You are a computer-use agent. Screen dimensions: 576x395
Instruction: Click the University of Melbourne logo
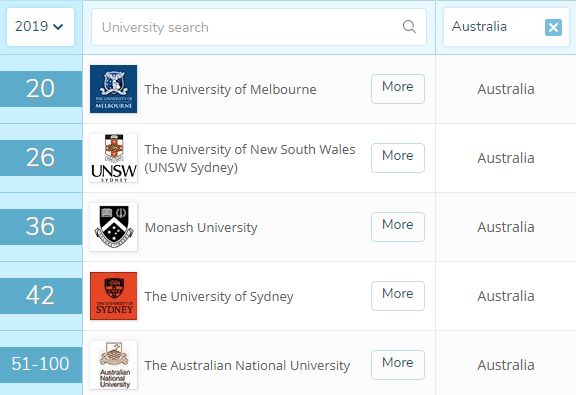click(x=114, y=89)
